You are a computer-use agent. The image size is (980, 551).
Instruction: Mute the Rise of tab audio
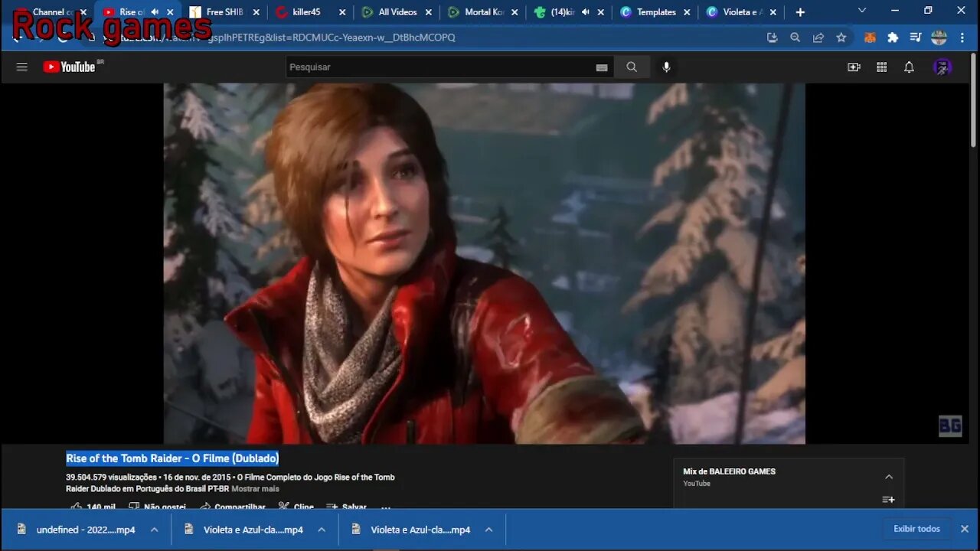[155, 12]
